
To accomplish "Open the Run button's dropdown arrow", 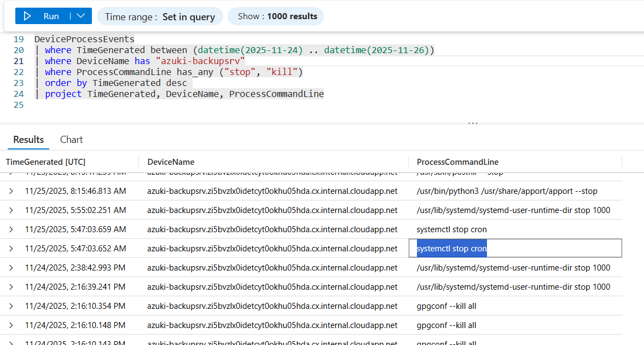I will (x=81, y=16).
